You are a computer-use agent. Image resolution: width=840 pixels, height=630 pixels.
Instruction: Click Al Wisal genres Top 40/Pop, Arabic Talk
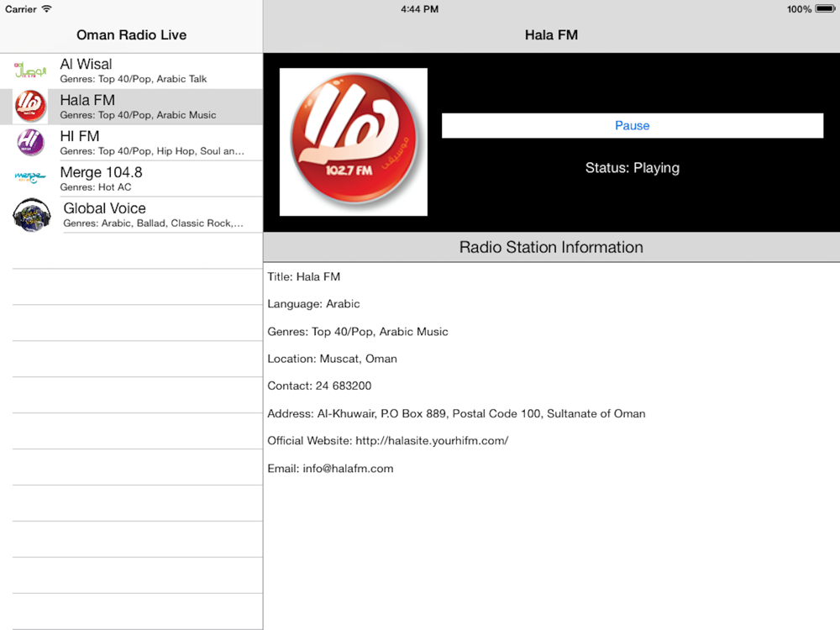point(134,79)
